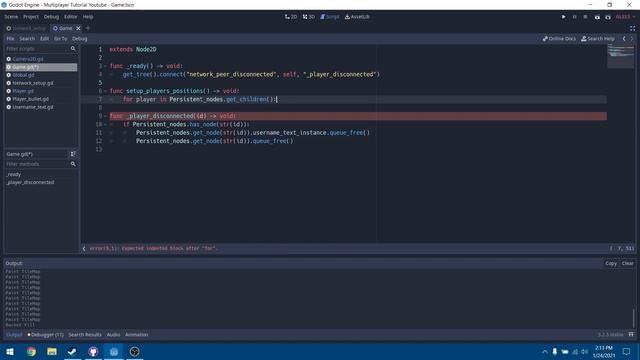Open Search Help
Viewport: 640px width, 360px height.
point(598,38)
